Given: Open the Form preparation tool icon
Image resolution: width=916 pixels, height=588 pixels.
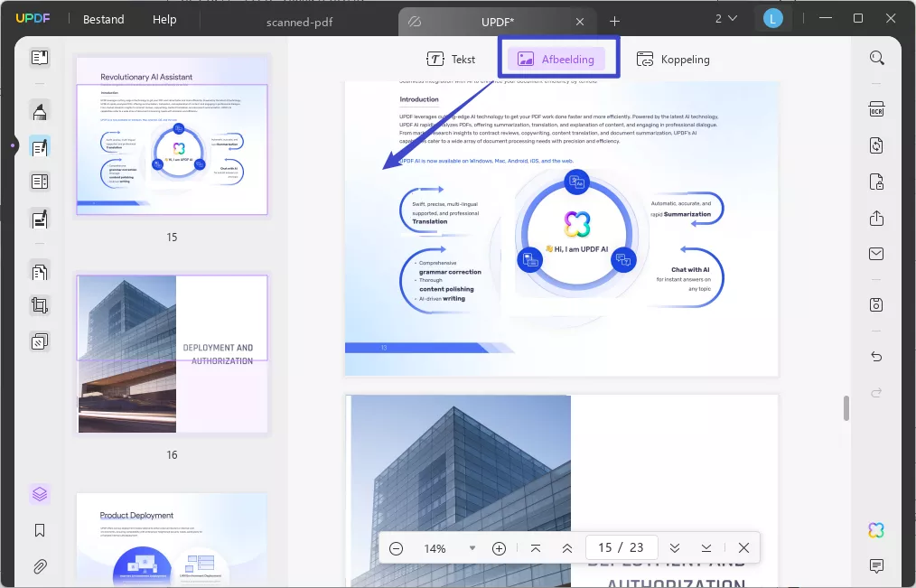Looking at the screenshot, I should [x=40, y=182].
